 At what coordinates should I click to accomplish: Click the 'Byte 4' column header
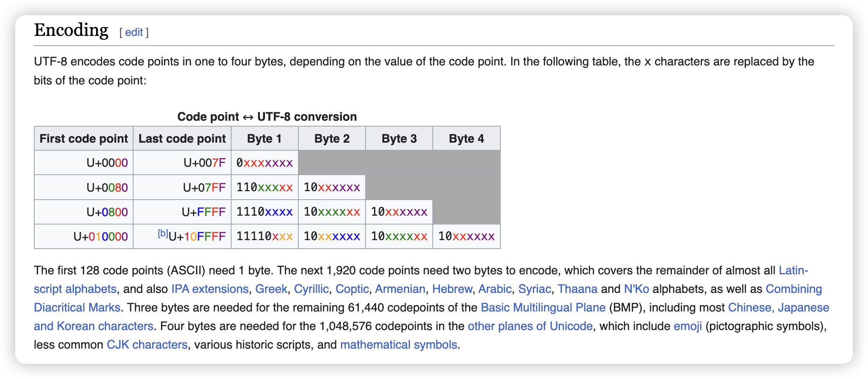click(467, 138)
